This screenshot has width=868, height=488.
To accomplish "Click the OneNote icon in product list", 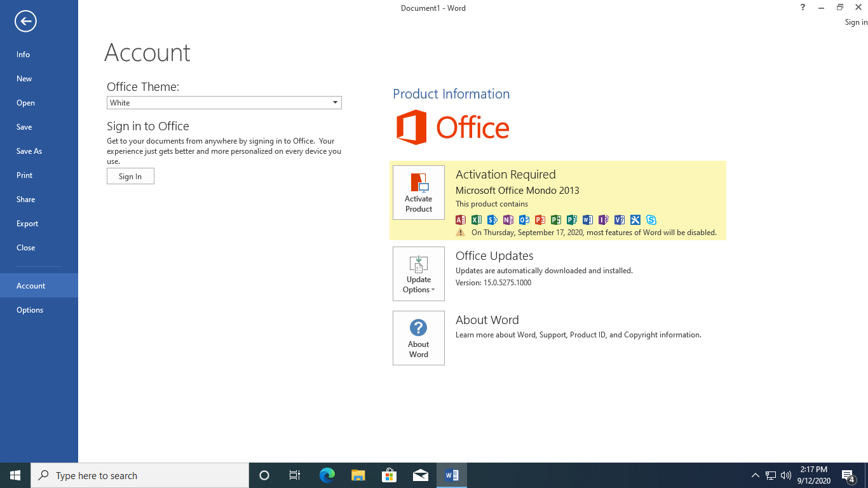I will click(x=508, y=220).
